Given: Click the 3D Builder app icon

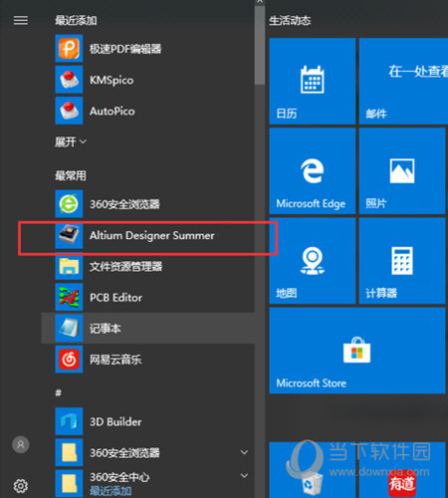Looking at the screenshot, I should click(69, 421).
